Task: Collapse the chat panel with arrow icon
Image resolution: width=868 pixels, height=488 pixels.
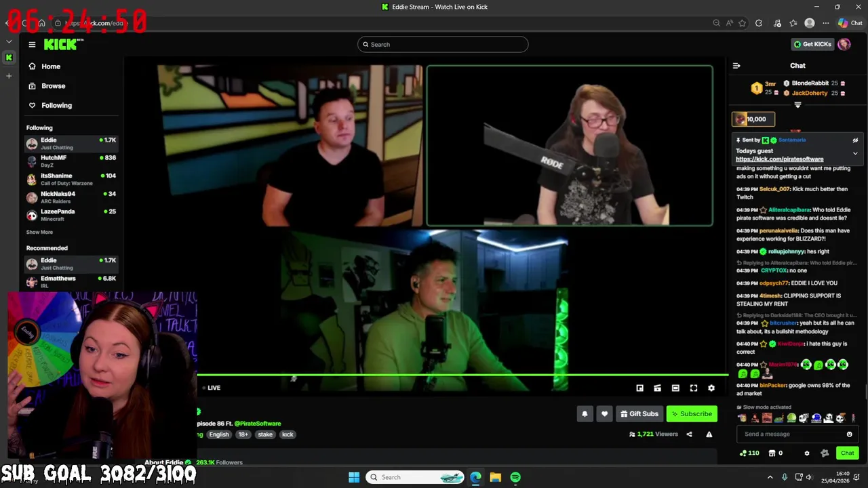Action: [736, 66]
